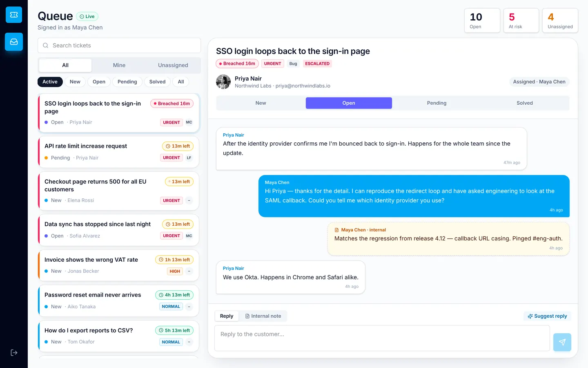Switch to the Mine tab
Image resolution: width=588 pixels, height=368 pixels.
click(119, 65)
